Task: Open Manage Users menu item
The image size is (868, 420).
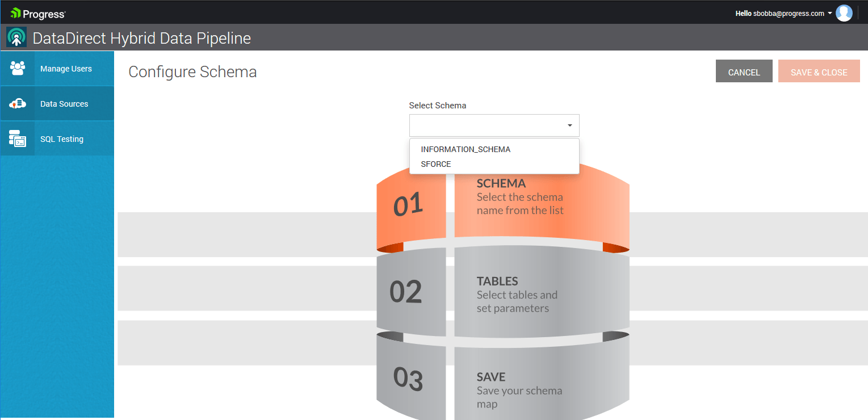Action: [57, 69]
